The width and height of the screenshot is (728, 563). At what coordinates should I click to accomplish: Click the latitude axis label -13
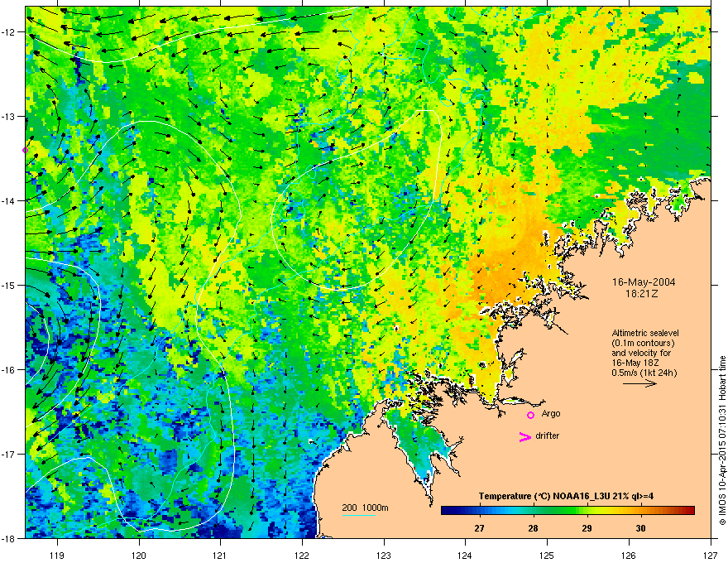[x=9, y=116]
